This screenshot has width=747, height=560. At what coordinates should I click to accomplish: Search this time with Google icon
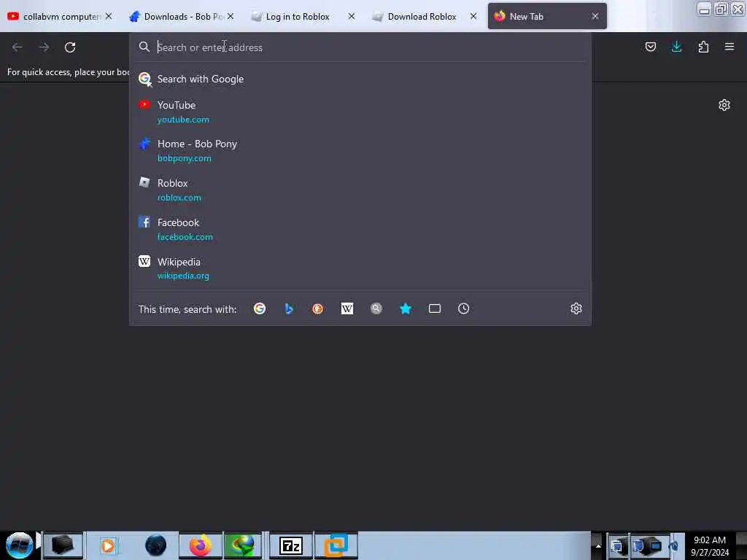point(260,308)
